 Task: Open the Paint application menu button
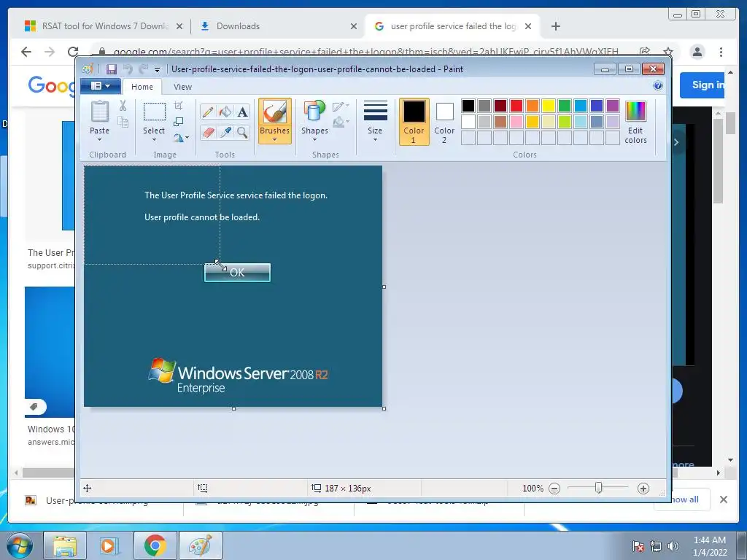(101, 86)
